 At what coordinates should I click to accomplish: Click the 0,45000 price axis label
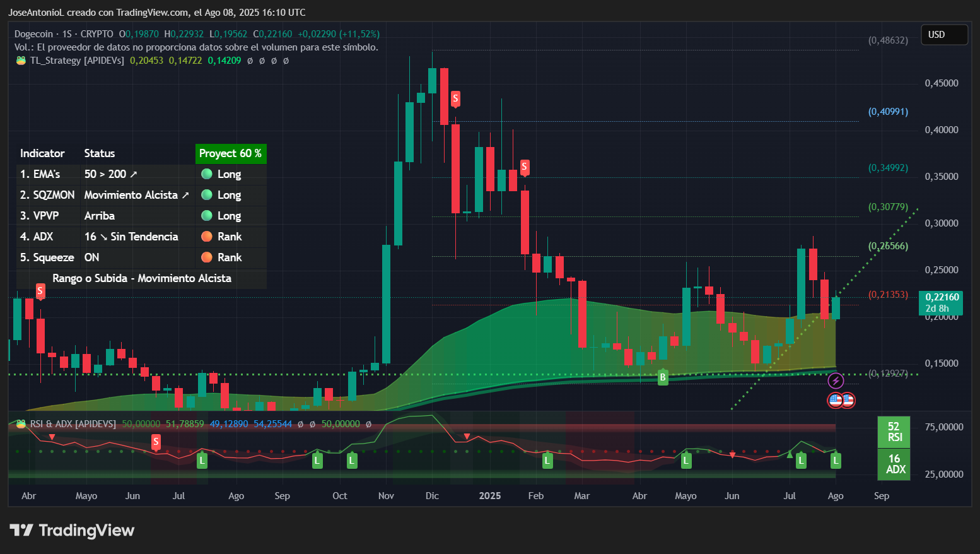coord(942,83)
